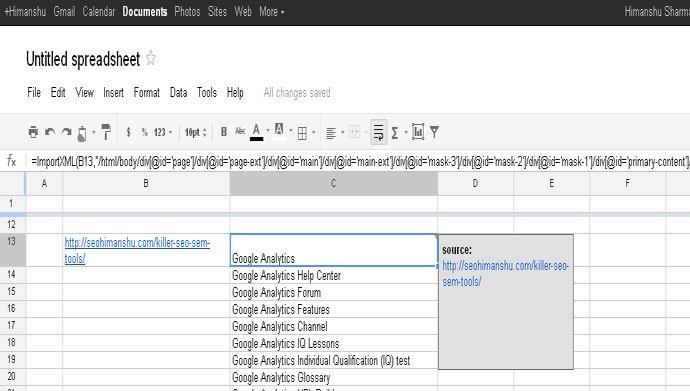
Task: Expand the More dropdown in top bar
Action: 272,11
